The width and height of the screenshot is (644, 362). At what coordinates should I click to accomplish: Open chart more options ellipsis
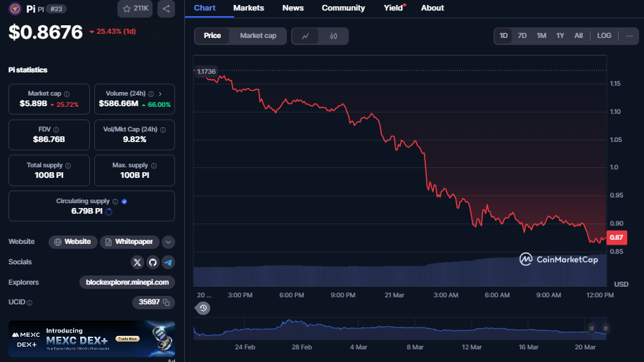point(629,36)
